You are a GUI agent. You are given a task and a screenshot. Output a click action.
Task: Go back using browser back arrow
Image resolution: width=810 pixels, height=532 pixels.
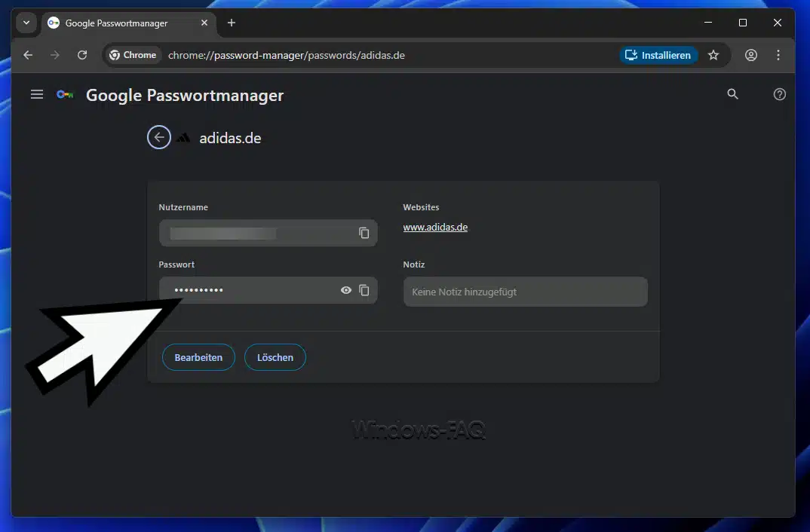point(28,55)
